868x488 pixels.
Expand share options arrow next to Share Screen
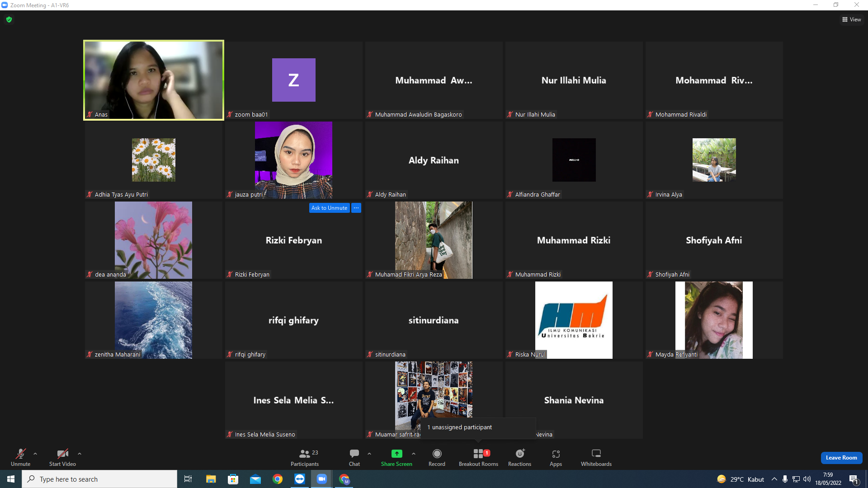coord(414,454)
